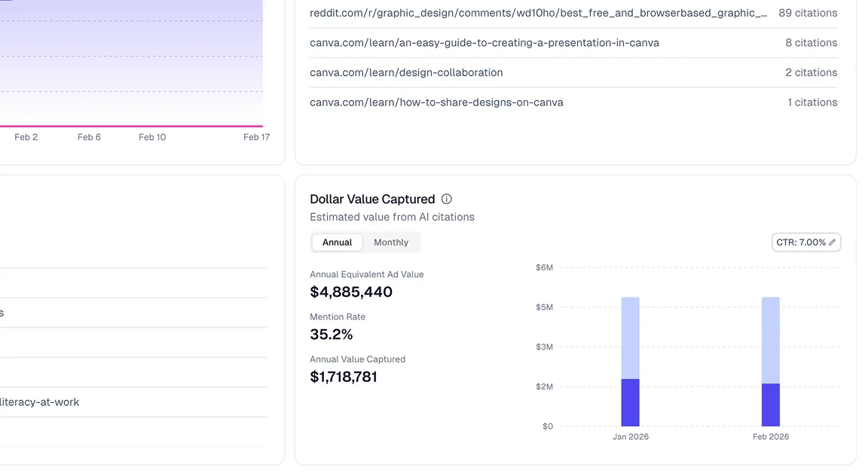Select the Monthly view tab

(391, 243)
